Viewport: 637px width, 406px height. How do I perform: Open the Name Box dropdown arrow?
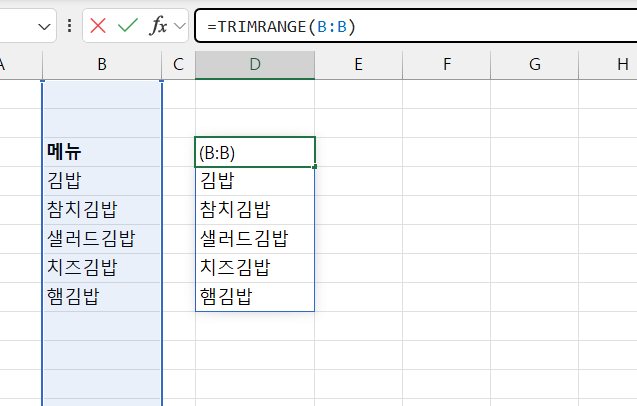pyautogui.click(x=44, y=27)
